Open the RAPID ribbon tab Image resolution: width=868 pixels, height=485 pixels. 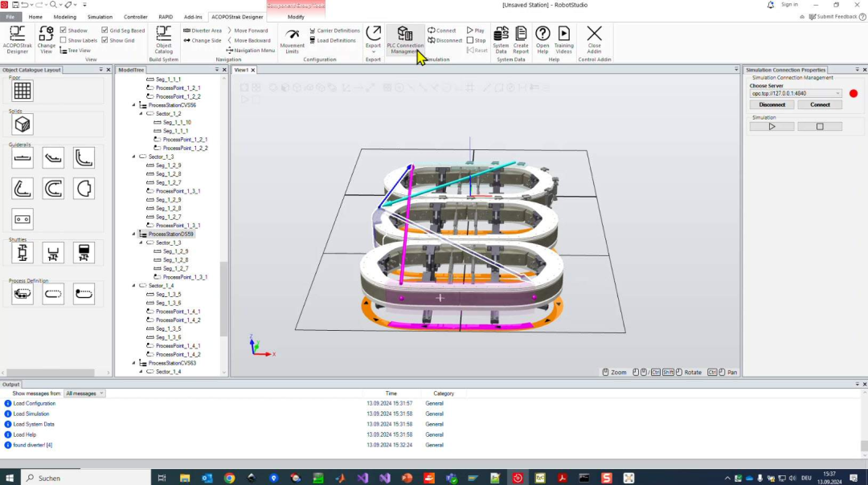click(x=166, y=16)
